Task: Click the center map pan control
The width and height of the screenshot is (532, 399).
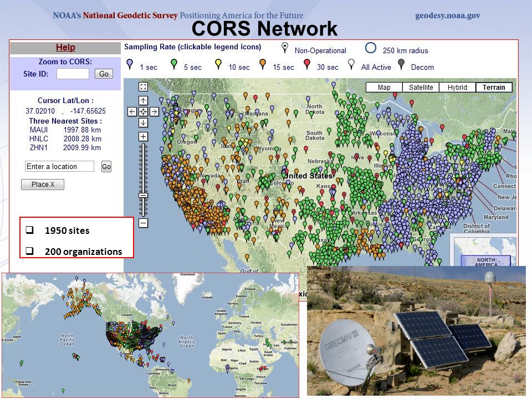Action: pos(143,111)
